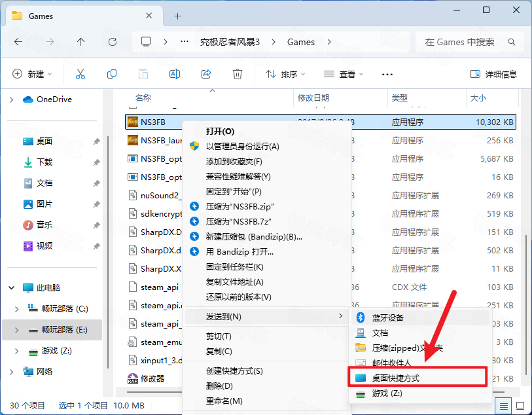This screenshot has width=532, height=415.
Task: Close the Games tab
Action: click(x=149, y=16)
